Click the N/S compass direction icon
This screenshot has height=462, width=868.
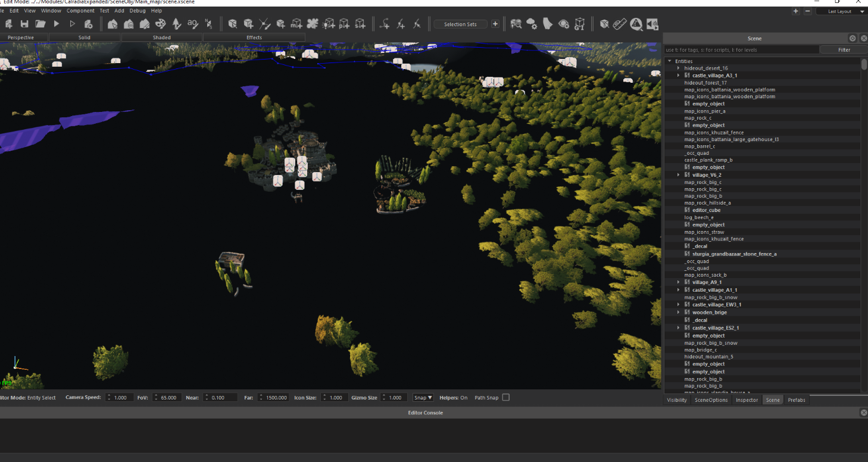tap(208, 24)
